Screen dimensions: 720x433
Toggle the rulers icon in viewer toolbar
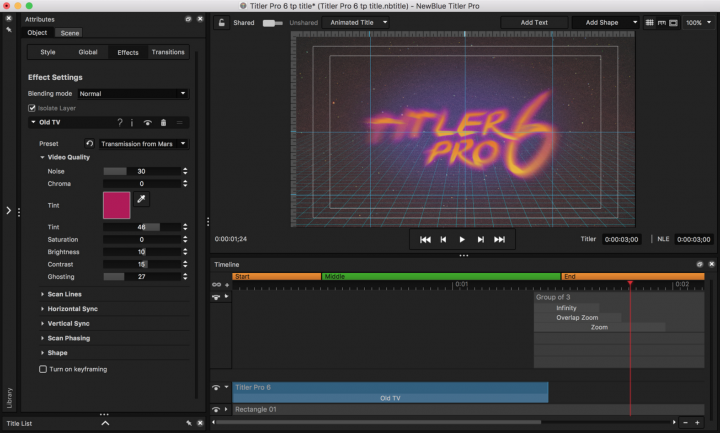click(662, 22)
